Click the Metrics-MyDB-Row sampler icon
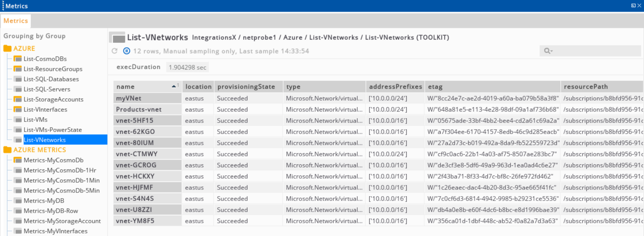The height and width of the screenshot is (236, 644). 18,211
